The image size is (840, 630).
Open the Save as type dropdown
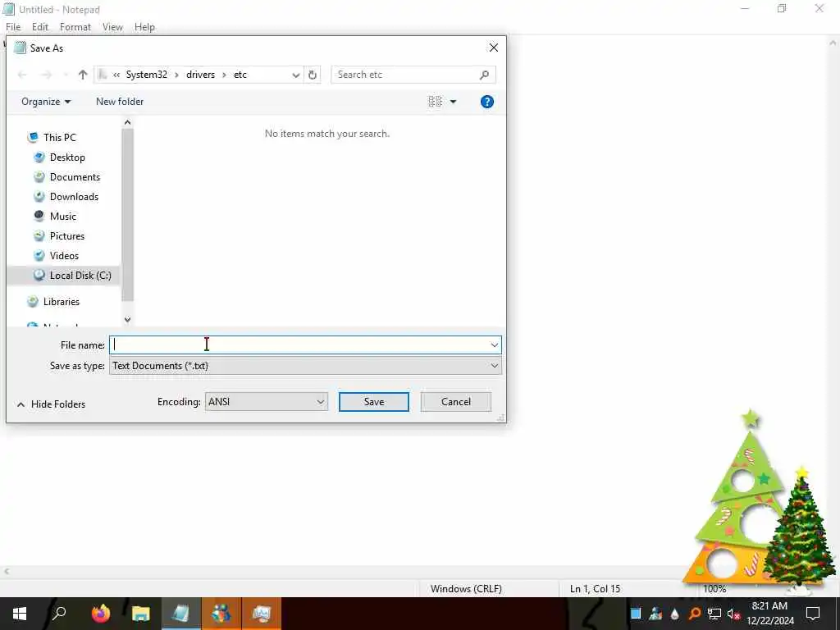305,366
